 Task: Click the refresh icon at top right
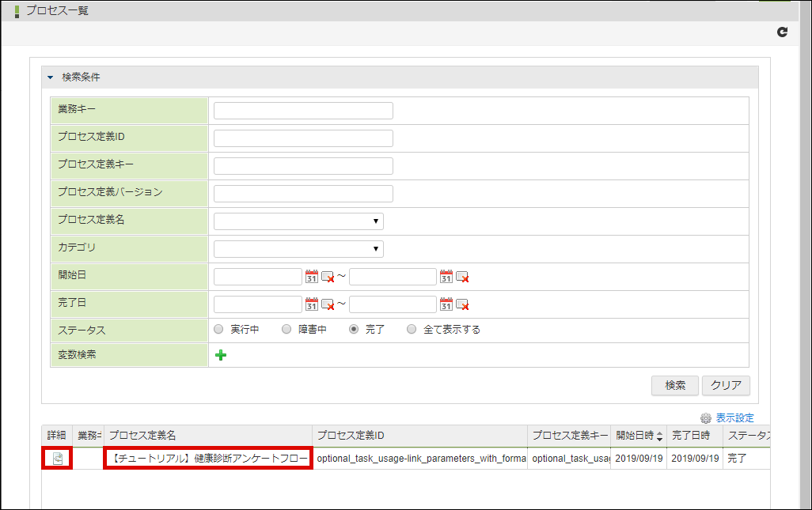pyautogui.click(x=782, y=32)
